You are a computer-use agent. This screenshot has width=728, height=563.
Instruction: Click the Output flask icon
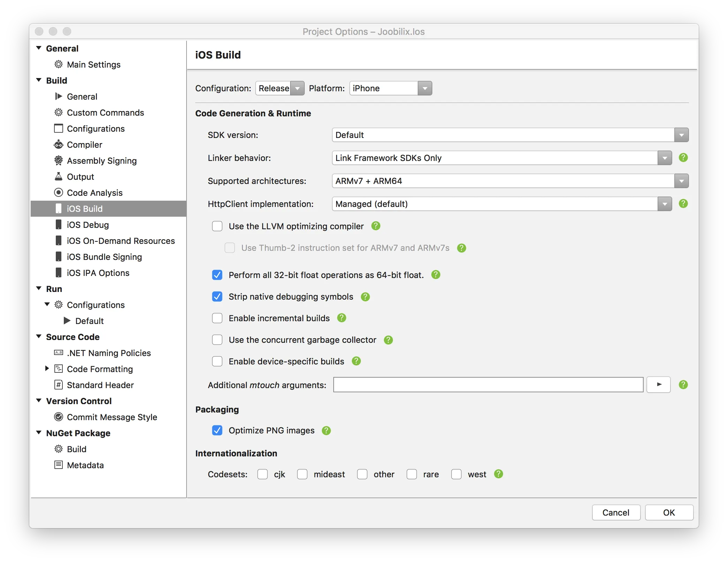[x=59, y=177]
